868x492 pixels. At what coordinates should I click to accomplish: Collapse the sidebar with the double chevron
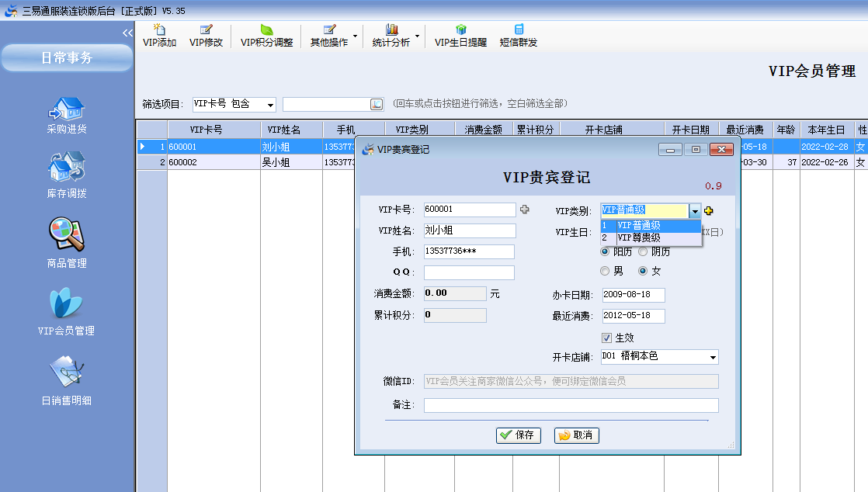point(128,33)
